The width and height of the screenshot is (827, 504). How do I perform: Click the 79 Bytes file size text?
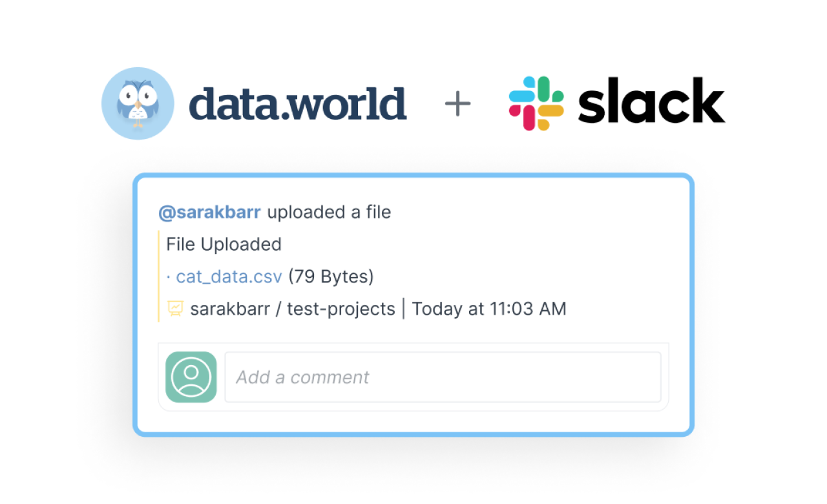coord(331,277)
